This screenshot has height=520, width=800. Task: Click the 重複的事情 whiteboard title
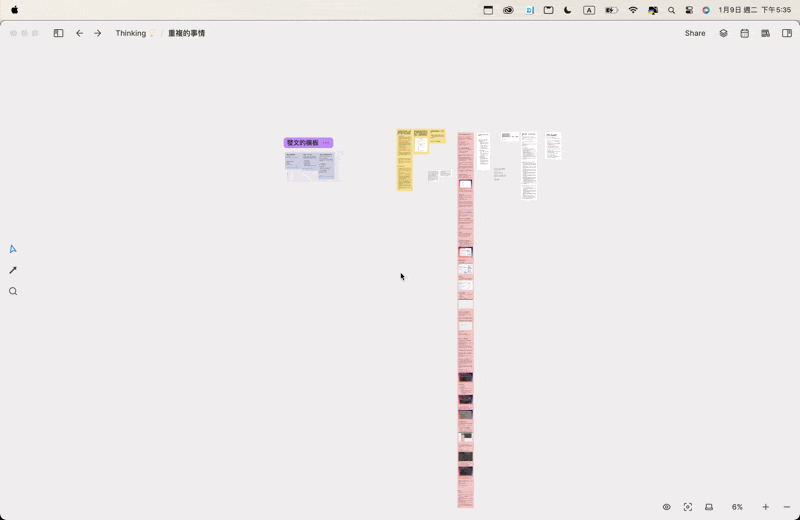pos(186,33)
